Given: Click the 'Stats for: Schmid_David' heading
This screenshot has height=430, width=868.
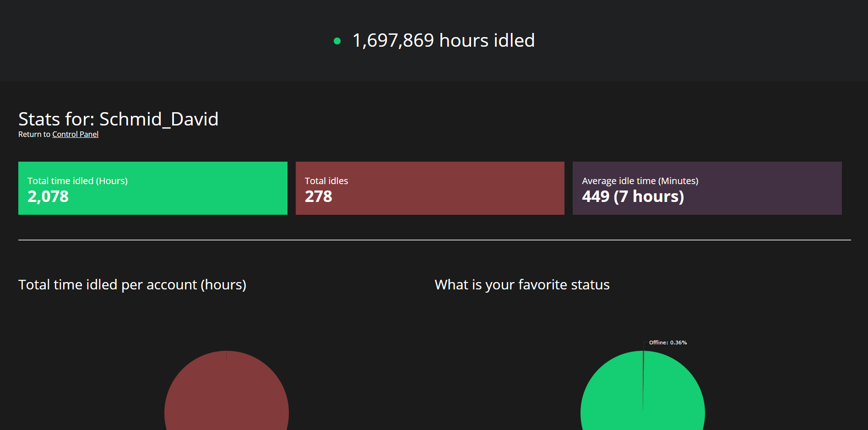Looking at the screenshot, I should (118, 119).
